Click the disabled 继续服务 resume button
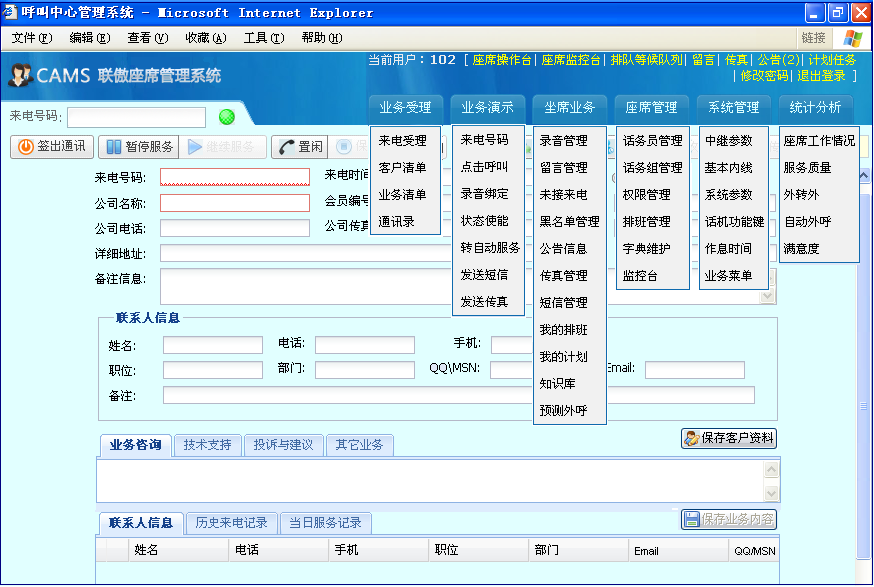Viewport: 874px width, 587px height. pyautogui.click(x=223, y=147)
